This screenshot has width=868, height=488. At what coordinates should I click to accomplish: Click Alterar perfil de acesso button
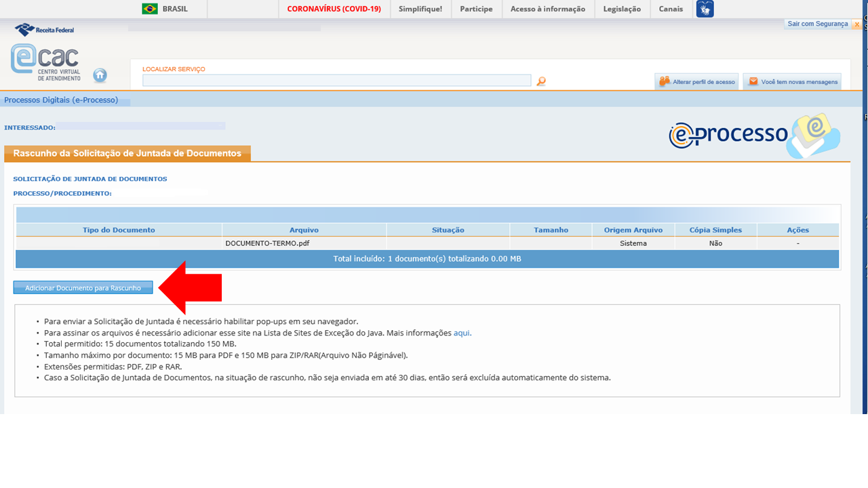pos(696,81)
